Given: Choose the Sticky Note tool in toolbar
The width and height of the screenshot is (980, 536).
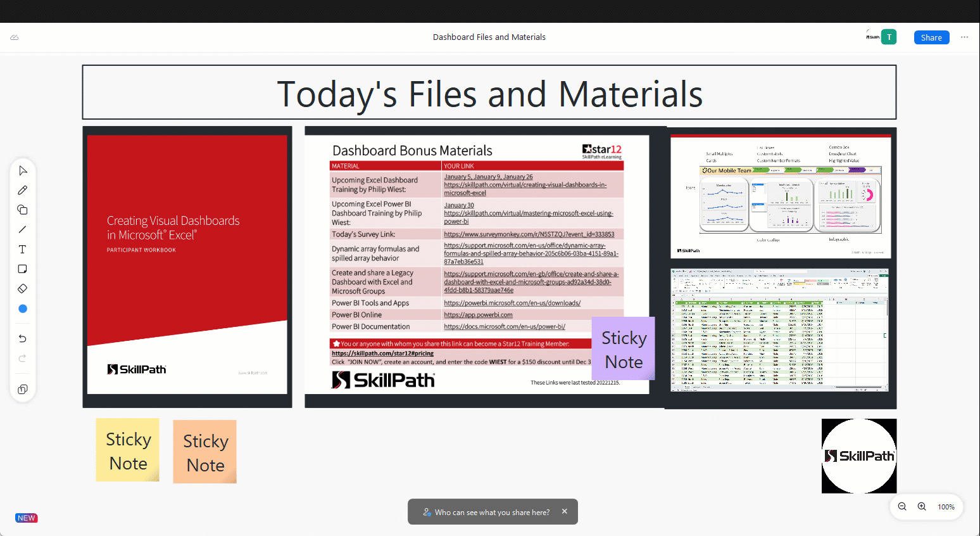Looking at the screenshot, I should pyautogui.click(x=23, y=269).
